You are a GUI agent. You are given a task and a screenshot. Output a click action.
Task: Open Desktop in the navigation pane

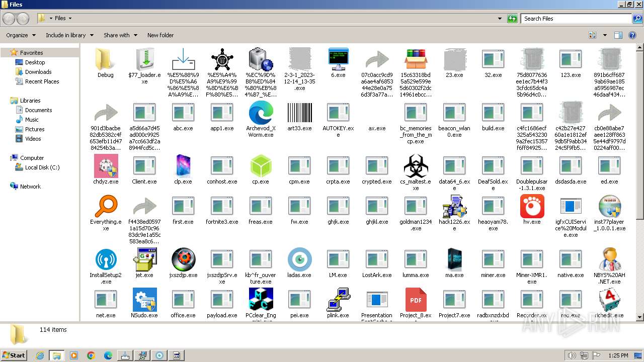35,62
